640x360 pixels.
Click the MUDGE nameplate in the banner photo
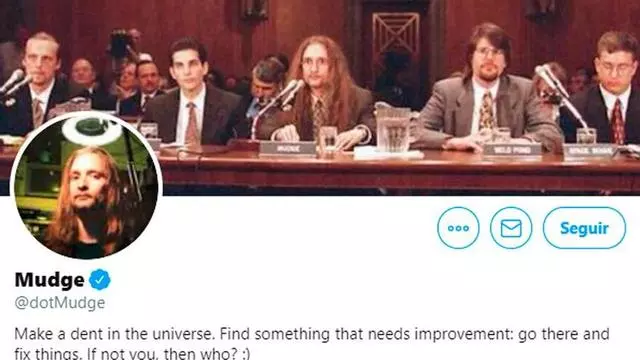(287, 149)
